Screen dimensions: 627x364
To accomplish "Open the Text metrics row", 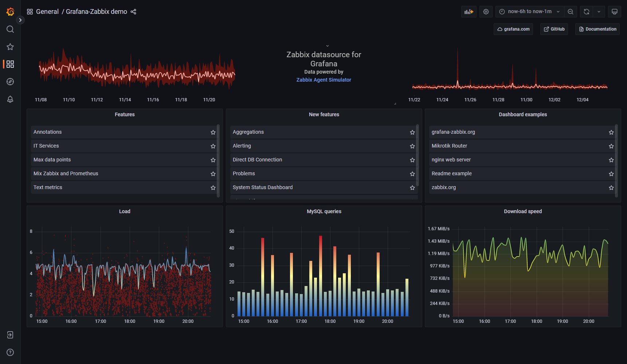I will point(124,188).
